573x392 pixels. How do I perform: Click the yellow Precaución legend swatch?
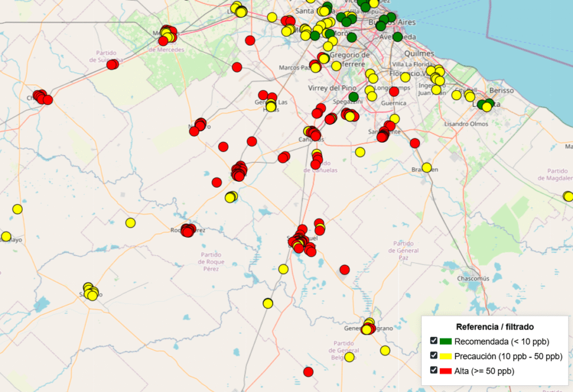445,356
